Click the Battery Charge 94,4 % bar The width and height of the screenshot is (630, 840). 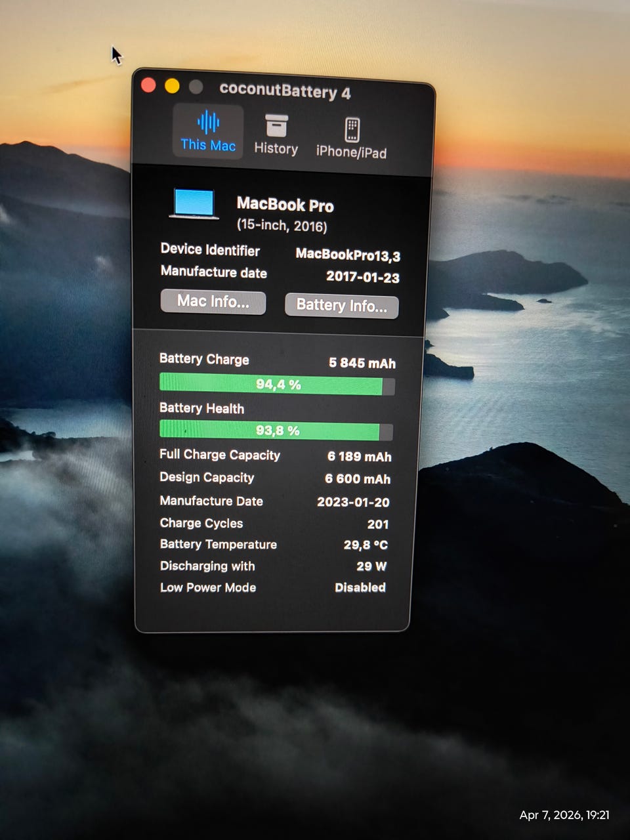(278, 384)
